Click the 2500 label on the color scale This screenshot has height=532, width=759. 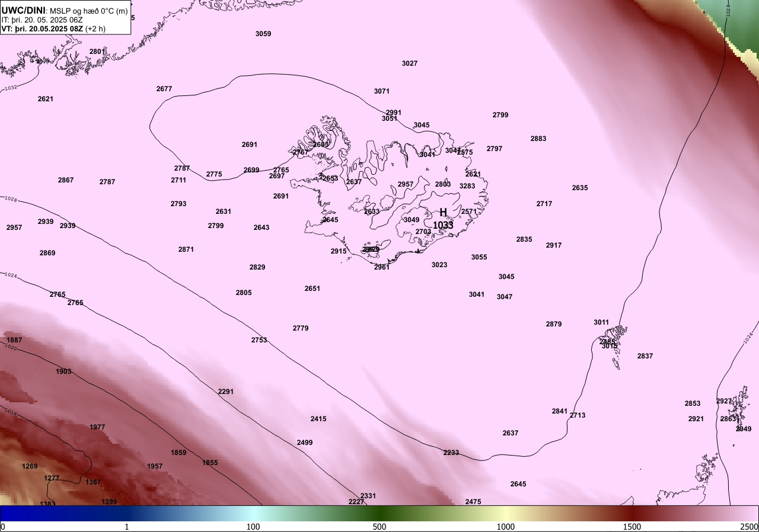tap(750, 527)
